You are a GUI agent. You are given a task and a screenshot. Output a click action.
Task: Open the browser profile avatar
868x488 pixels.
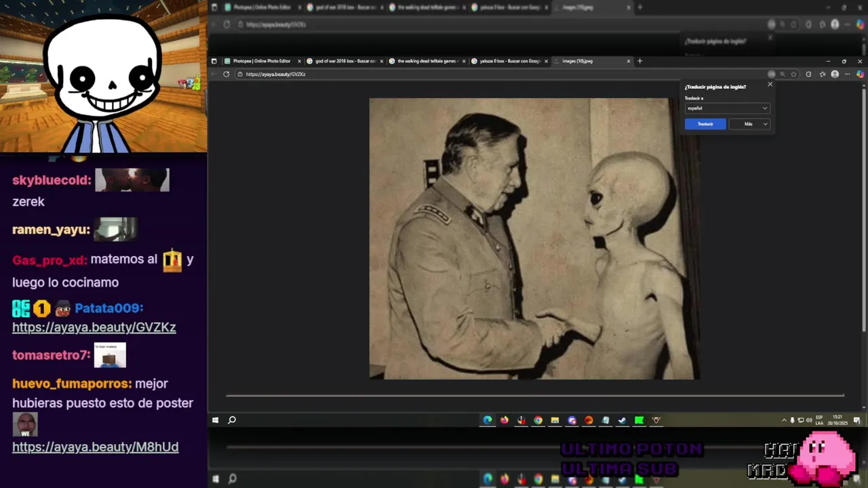click(x=835, y=74)
